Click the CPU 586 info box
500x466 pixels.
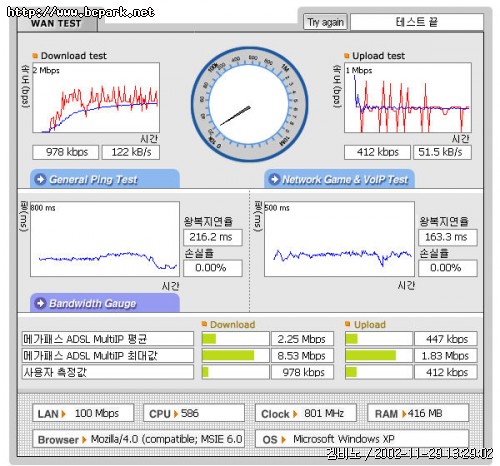pos(194,413)
